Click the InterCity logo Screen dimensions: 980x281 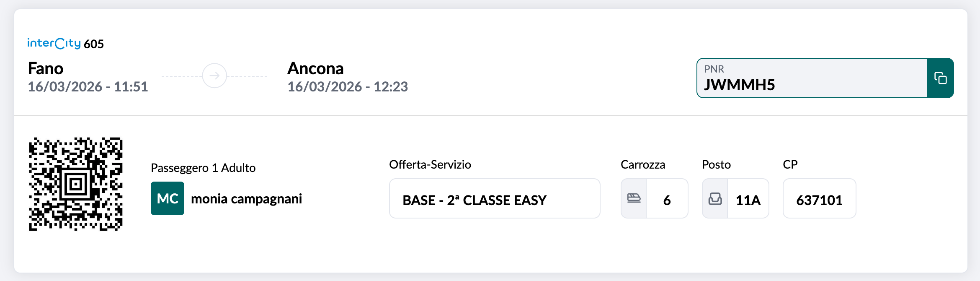coord(54,43)
